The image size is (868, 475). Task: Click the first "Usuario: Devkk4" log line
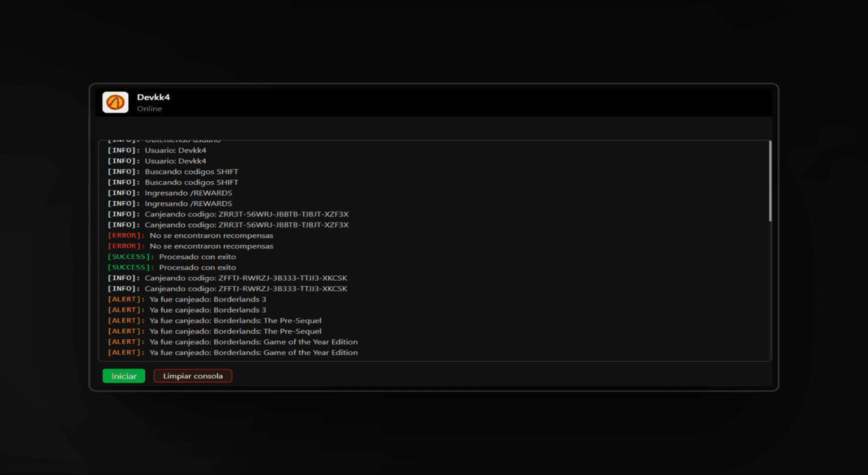point(157,151)
